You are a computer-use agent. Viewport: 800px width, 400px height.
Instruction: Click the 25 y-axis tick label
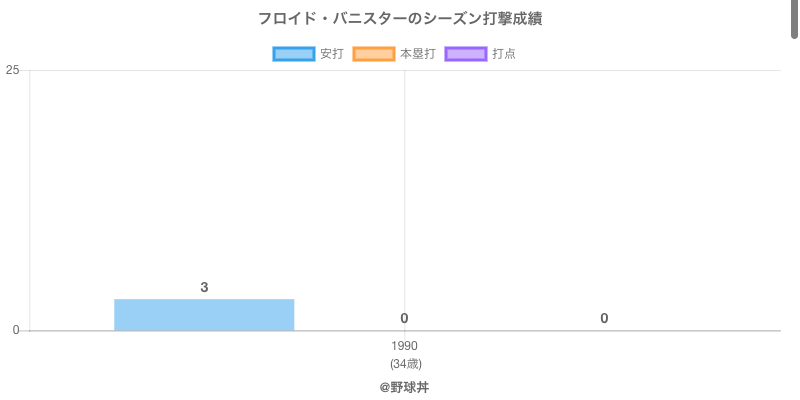click(x=12, y=70)
